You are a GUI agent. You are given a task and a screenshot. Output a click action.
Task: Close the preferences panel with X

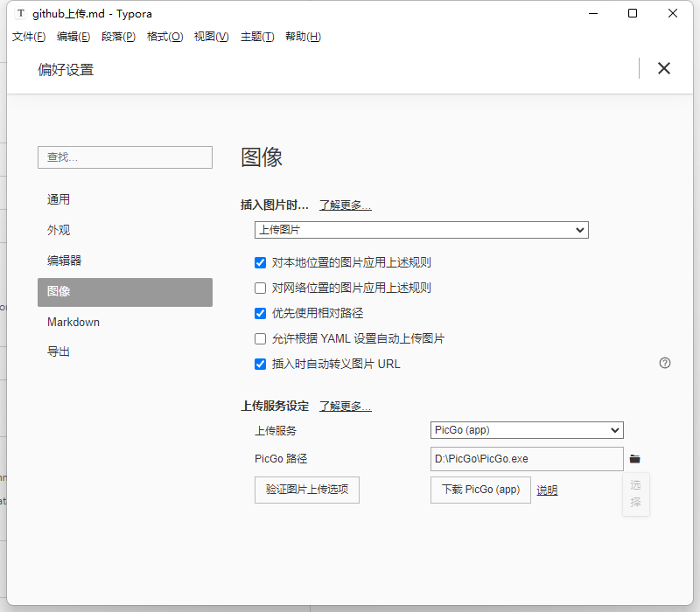(x=664, y=68)
